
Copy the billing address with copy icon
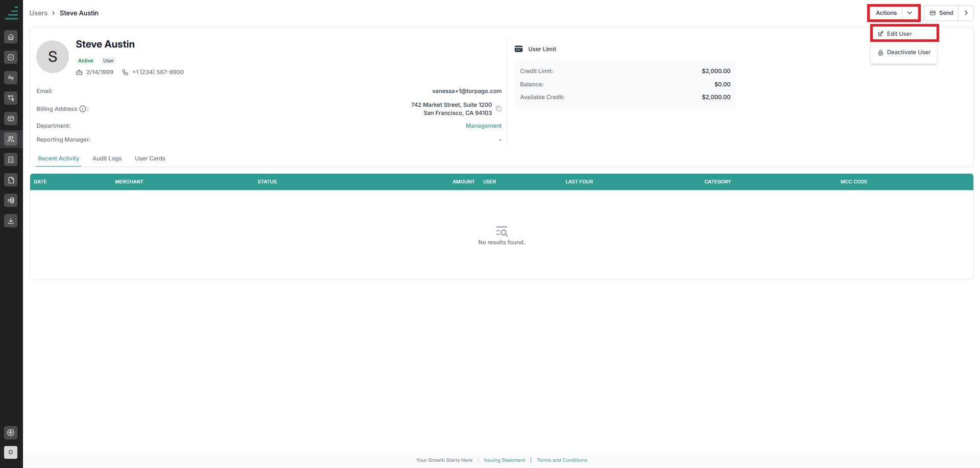pos(499,109)
